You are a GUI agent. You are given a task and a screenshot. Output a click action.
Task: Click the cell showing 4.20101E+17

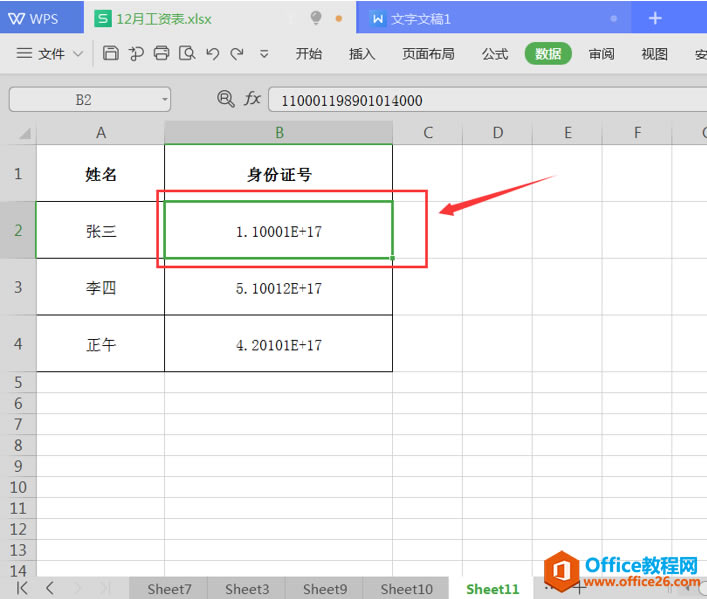[x=279, y=344]
